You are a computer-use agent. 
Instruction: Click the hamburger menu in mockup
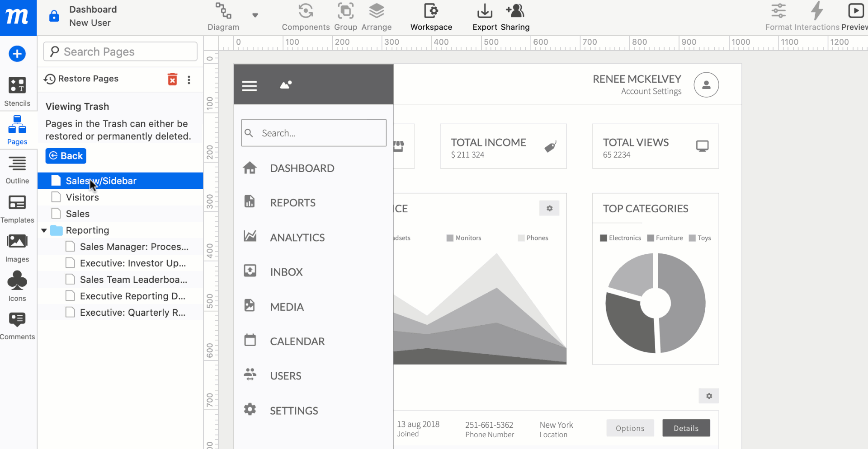click(x=249, y=85)
